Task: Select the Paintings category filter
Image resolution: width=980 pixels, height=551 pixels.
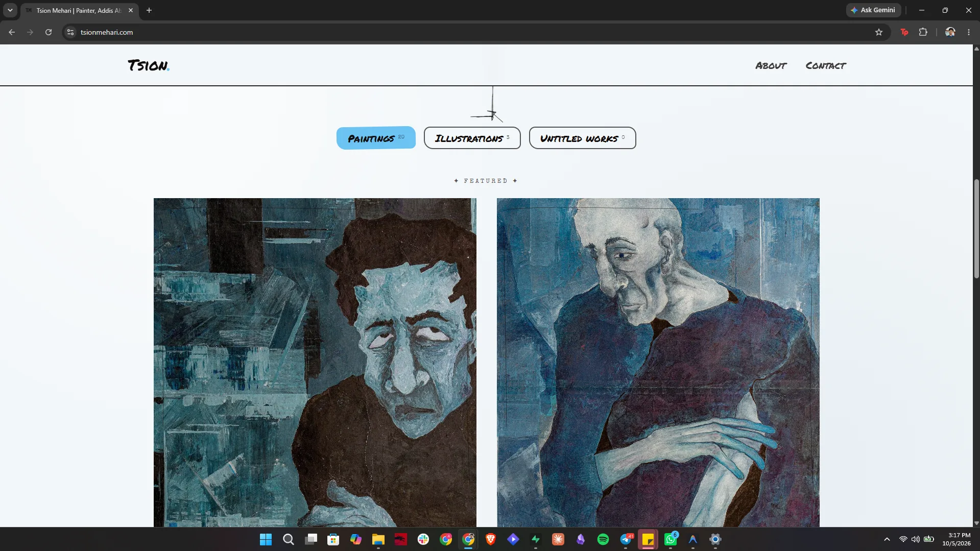Action: [x=376, y=138]
